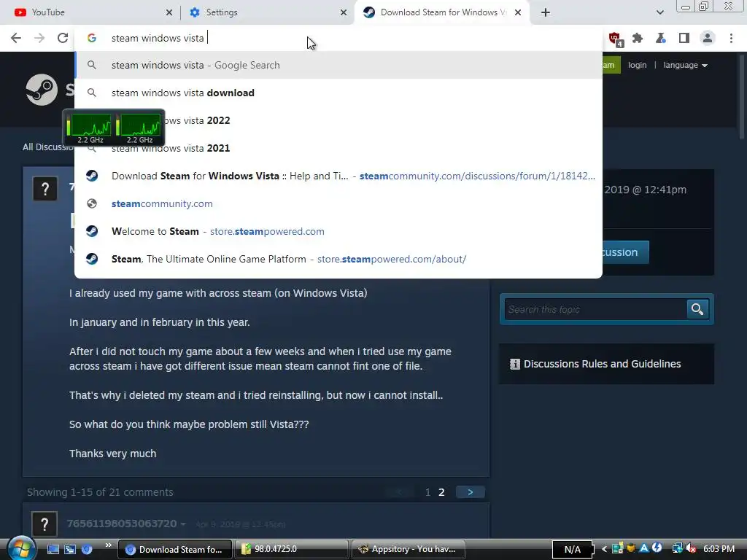Image resolution: width=747 pixels, height=560 pixels.
Task: Click Switch between windows in Quick Launch
Action: (x=70, y=550)
